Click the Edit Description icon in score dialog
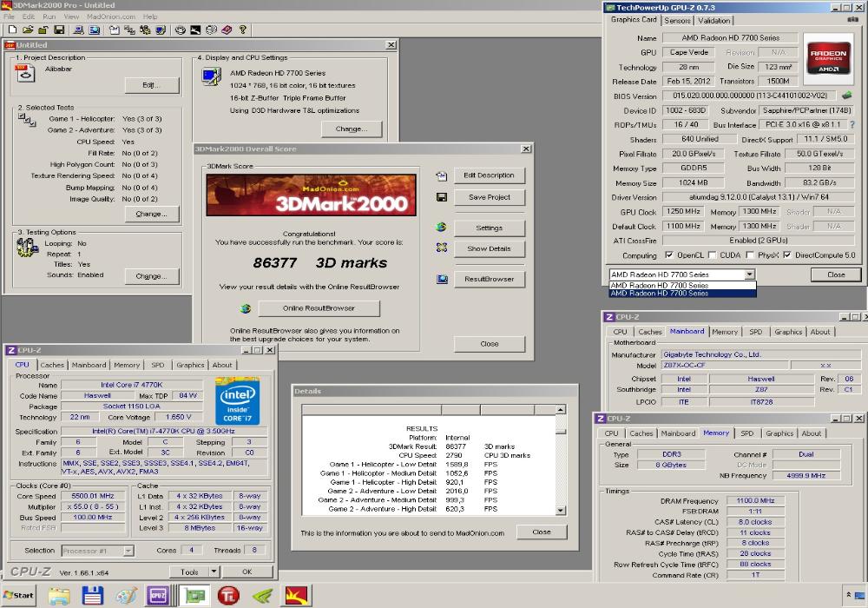Screen dimensions: 868x608 [x=441, y=176]
